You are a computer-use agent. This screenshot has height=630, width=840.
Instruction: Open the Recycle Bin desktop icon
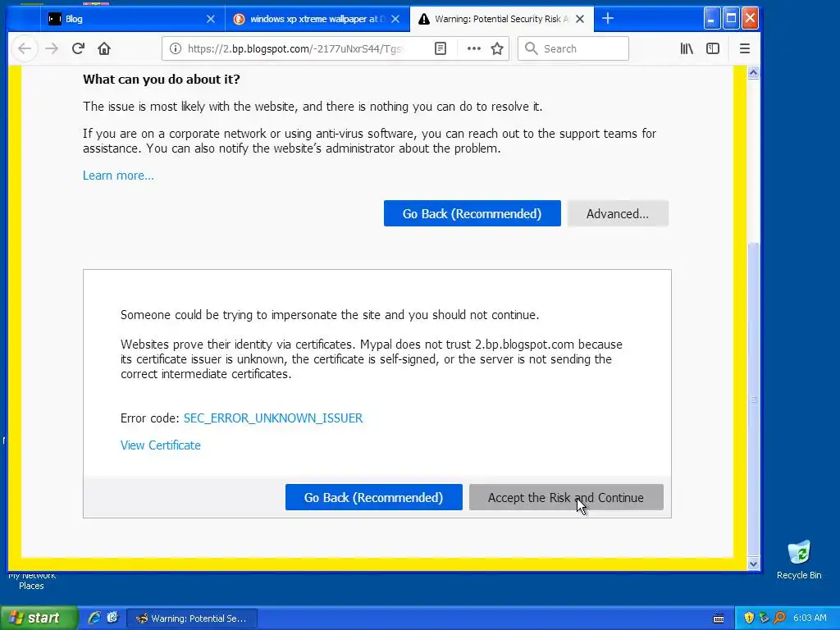coord(799,559)
